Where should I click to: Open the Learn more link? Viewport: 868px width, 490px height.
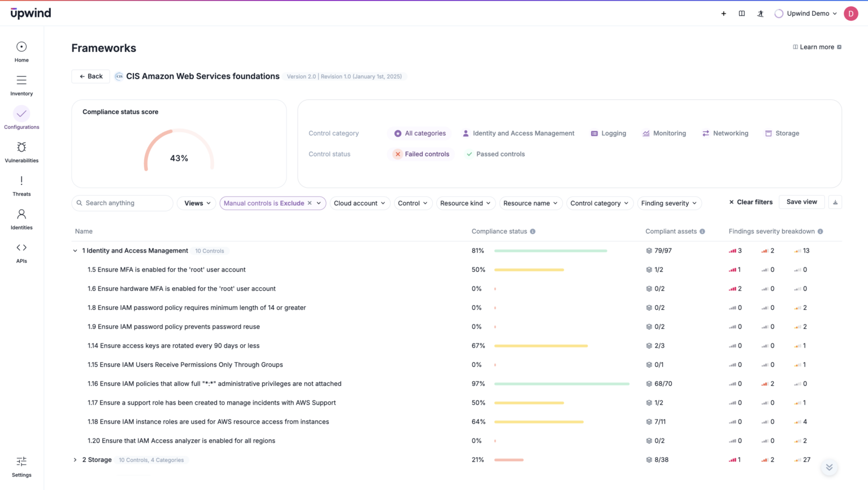817,47
